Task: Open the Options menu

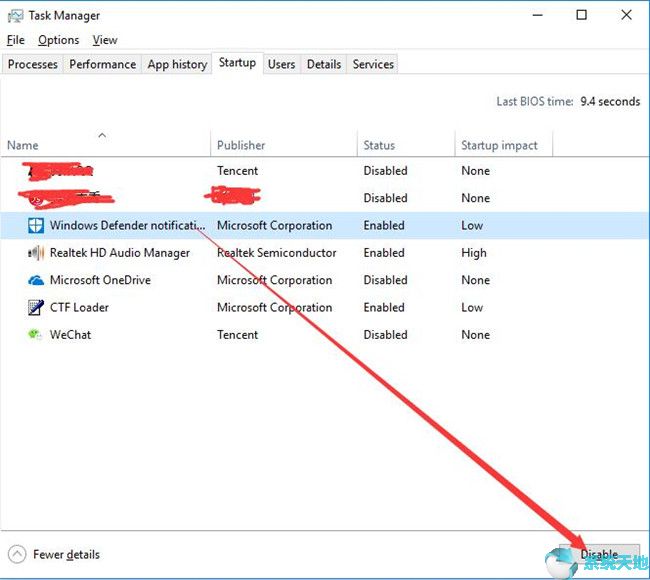Action: [x=58, y=40]
